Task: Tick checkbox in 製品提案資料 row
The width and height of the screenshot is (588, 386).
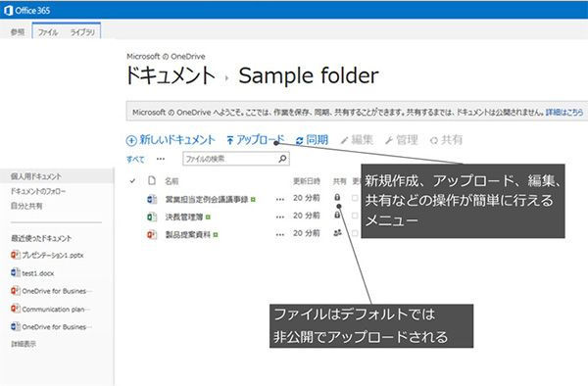Action: tap(355, 233)
